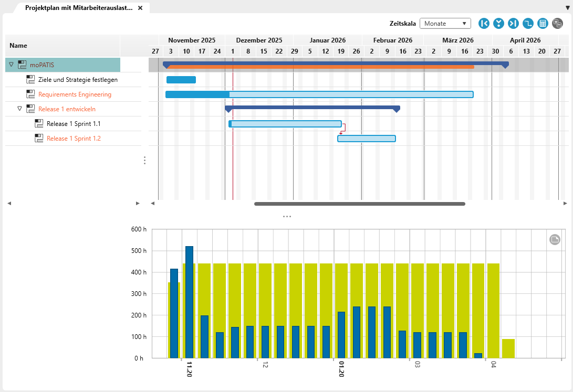This screenshot has width=573, height=392.
Task: Click the gray expand/collapse all icon
Action: coord(557,24)
